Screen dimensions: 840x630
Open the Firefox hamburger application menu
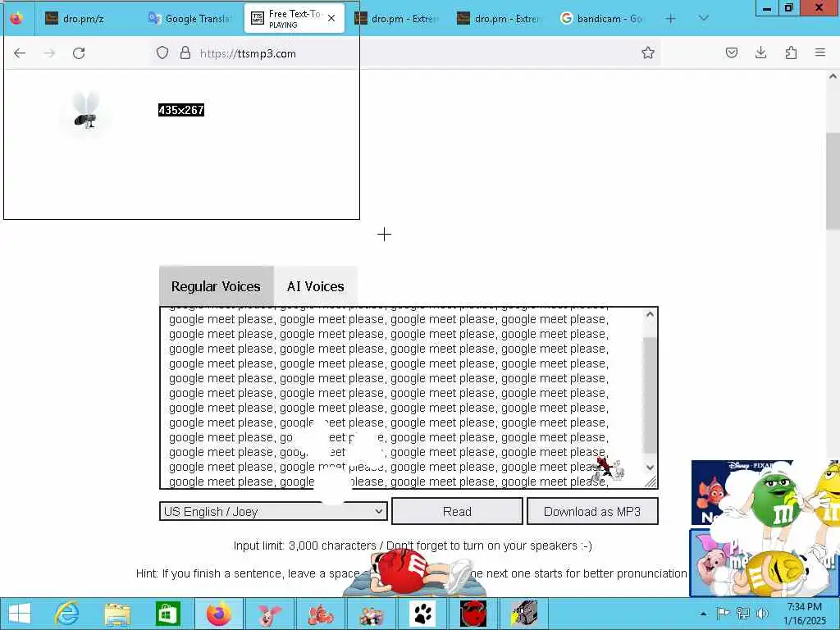[x=820, y=52]
